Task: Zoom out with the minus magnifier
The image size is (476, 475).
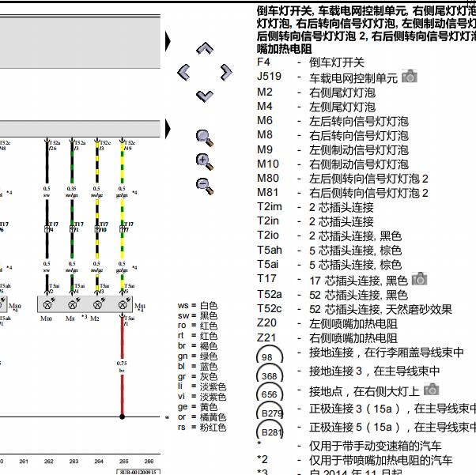Action: point(205,186)
